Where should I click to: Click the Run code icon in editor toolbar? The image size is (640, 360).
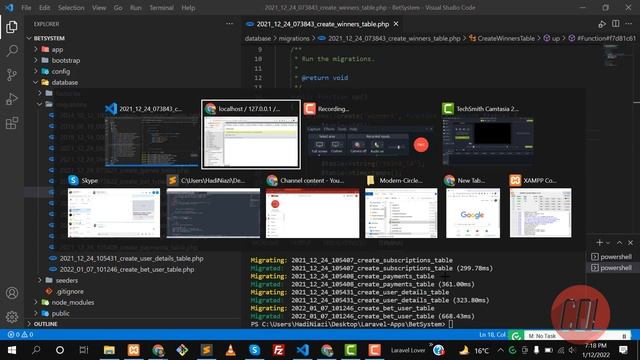pyautogui.click(x=602, y=24)
